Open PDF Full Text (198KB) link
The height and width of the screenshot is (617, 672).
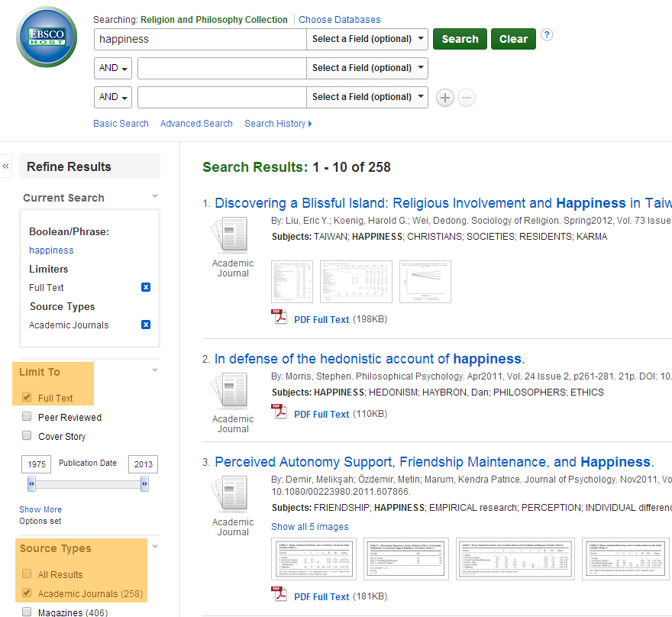point(321,320)
